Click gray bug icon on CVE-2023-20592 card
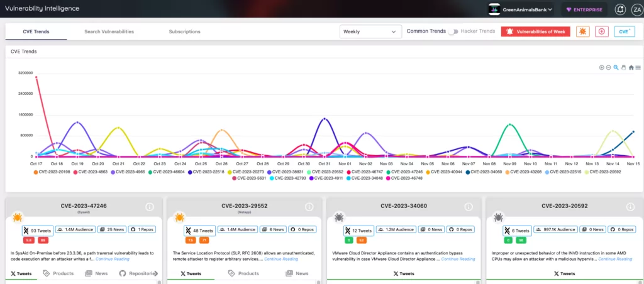644x284 pixels. (x=498, y=217)
